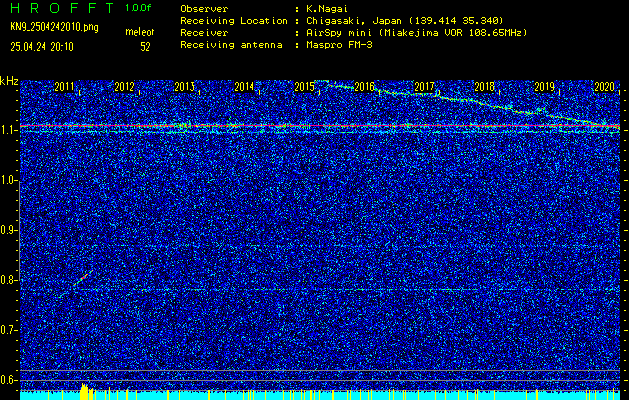Click the Observer field label
Screen dimensions: 629x400
[x=204, y=9]
